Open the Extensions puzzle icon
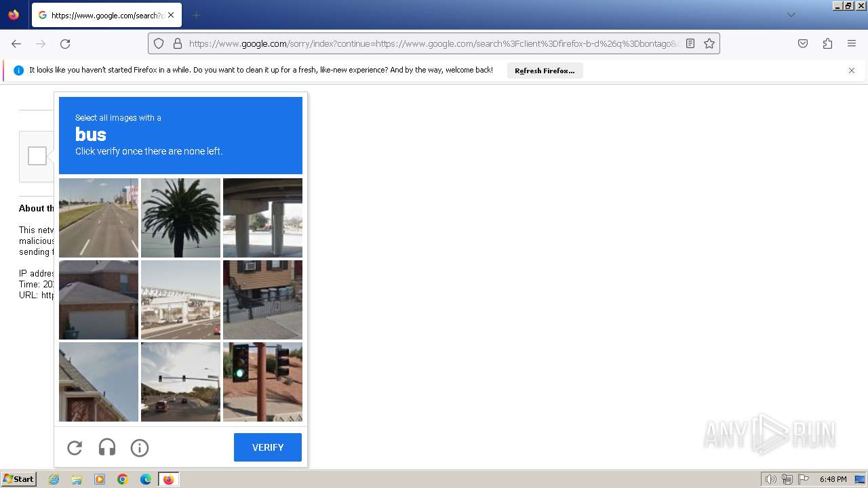The width and height of the screenshot is (868, 488). [827, 43]
